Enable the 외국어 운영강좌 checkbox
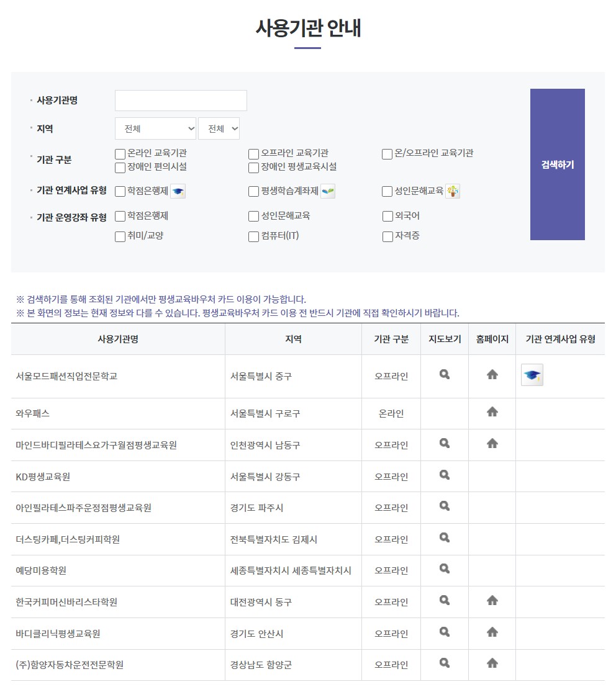Viewport: 616px width, 687px height. click(x=386, y=216)
